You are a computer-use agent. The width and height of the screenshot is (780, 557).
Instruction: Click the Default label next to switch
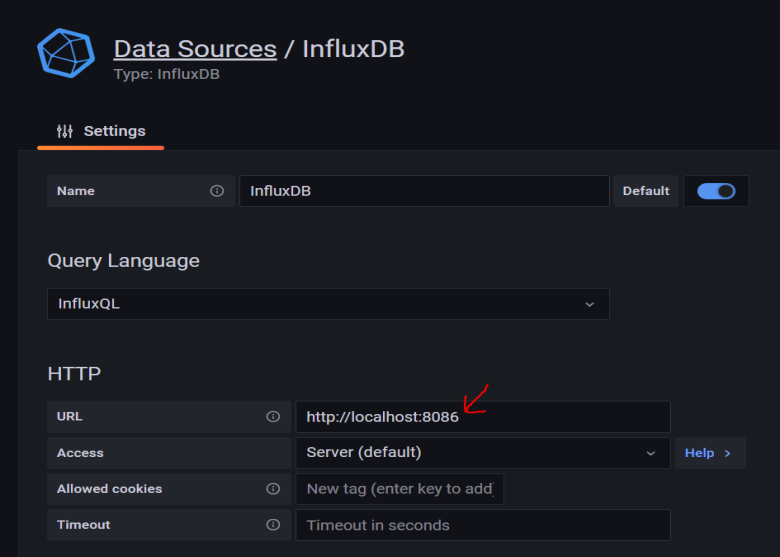pyautogui.click(x=646, y=191)
